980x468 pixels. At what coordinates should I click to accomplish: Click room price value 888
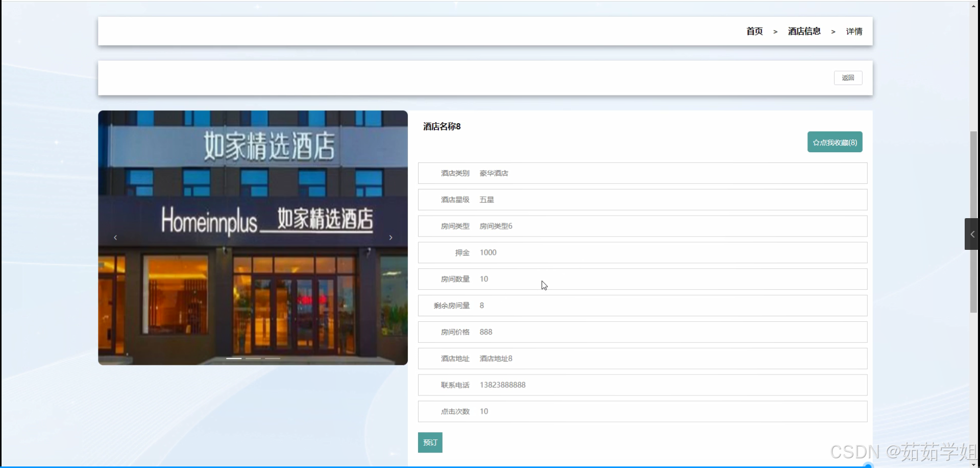[x=486, y=332]
